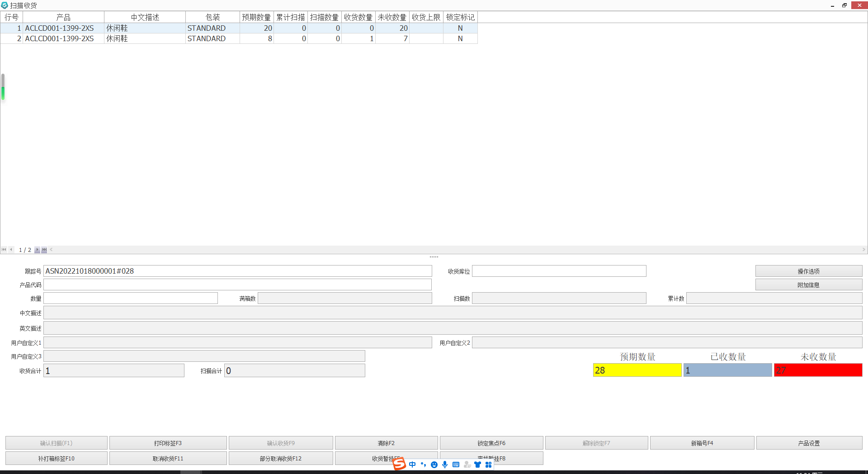868x474 pixels.
Task: Click the 中文描述 column header
Action: tap(145, 17)
